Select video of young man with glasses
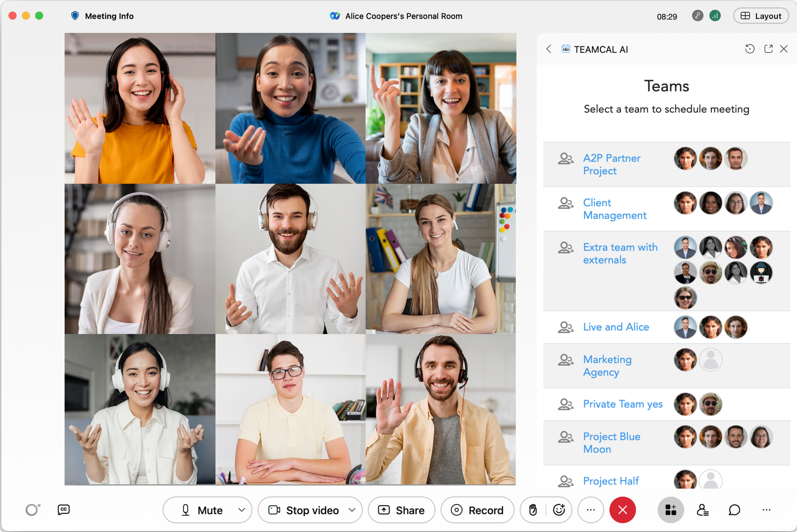 290,410
